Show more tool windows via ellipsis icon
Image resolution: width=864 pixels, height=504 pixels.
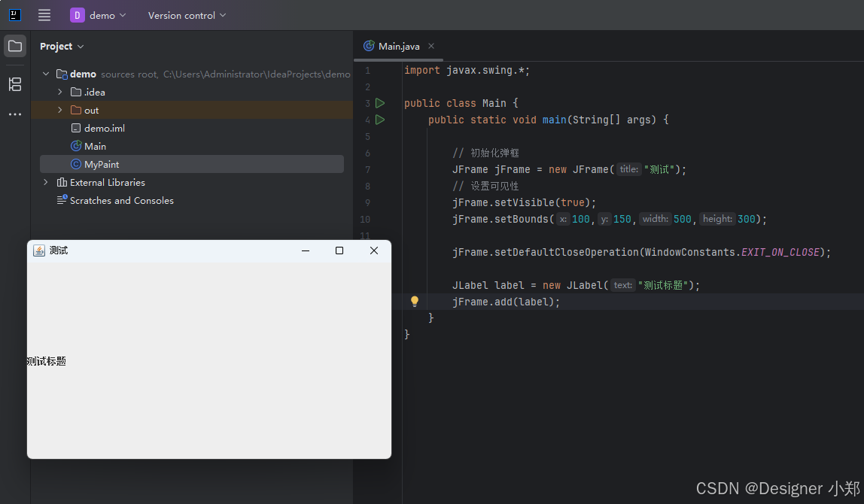point(15,114)
